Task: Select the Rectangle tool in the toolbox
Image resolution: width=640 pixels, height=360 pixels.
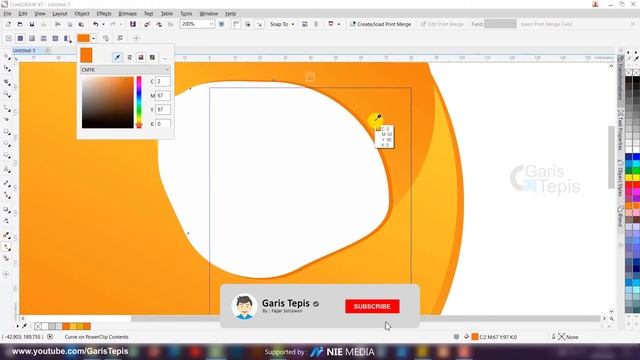Action: pos(7,132)
